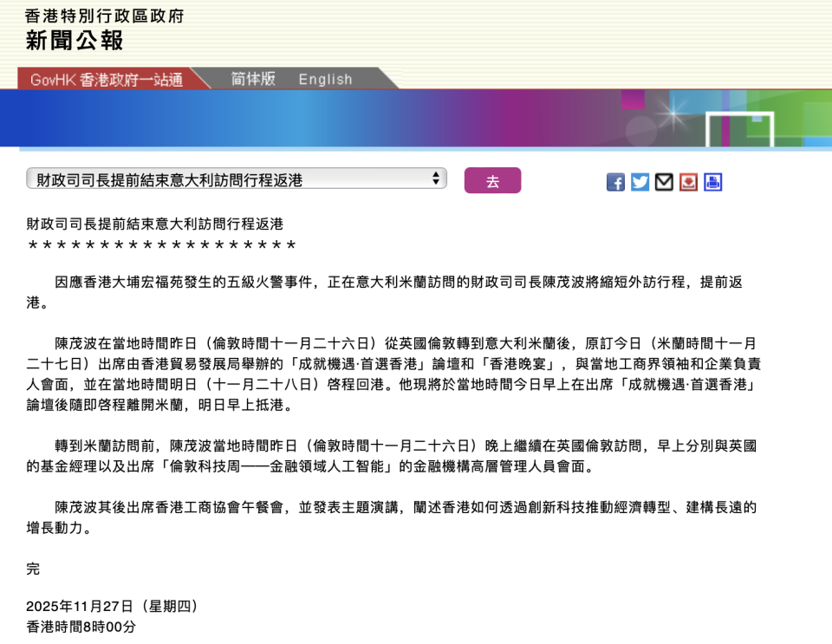
Task: Print this press release
Action: pos(712,182)
